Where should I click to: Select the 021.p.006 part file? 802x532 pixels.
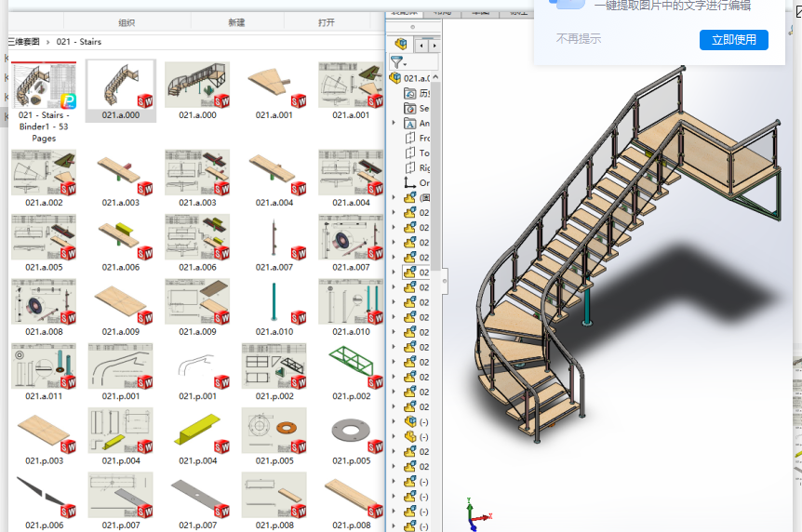(44, 500)
